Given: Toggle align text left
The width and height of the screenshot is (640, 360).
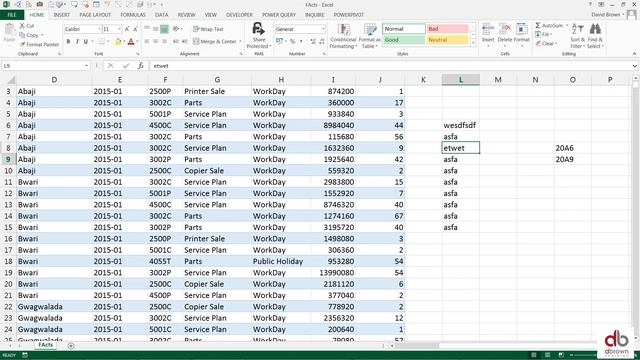Looking at the screenshot, I should click(x=147, y=41).
